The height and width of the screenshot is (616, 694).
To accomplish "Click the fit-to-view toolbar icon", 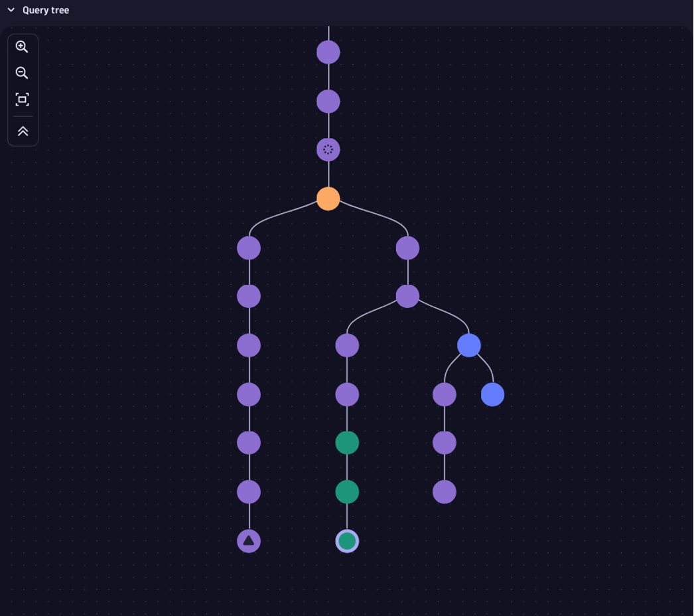I will [x=23, y=98].
